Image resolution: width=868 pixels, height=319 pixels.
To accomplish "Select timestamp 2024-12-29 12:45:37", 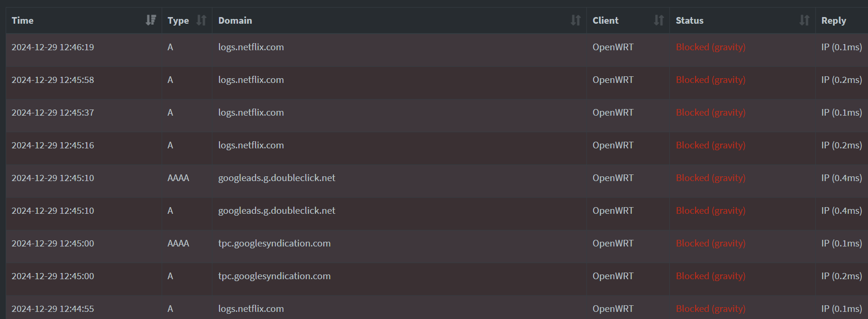I will tap(53, 112).
